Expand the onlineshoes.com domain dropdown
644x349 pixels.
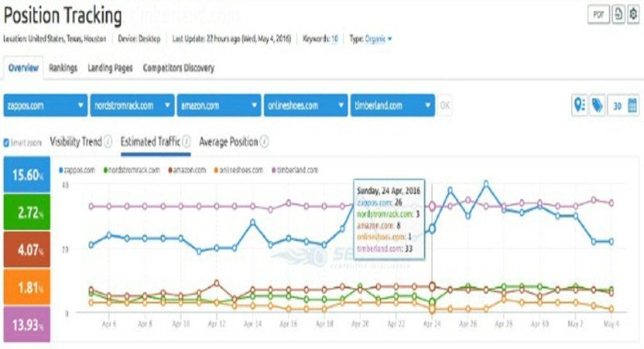point(306,106)
